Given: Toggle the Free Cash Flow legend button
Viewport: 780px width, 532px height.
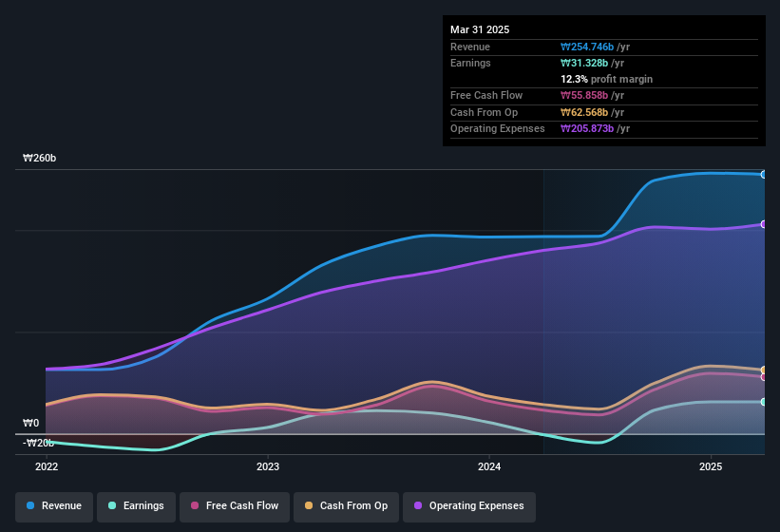Looking at the screenshot, I should click(x=235, y=506).
